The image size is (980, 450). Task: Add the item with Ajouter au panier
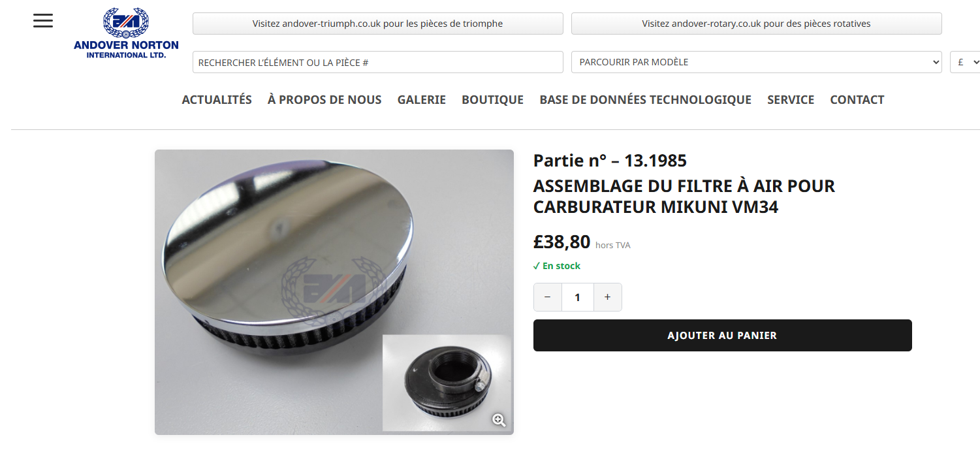point(722,335)
